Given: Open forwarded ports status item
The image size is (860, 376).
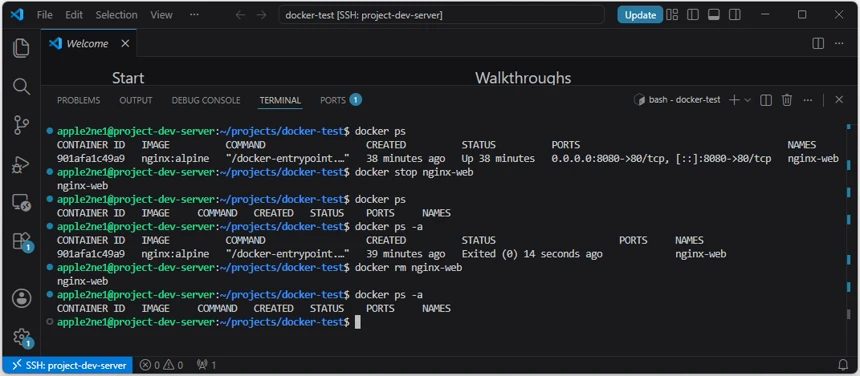Looking at the screenshot, I should (206, 365).
